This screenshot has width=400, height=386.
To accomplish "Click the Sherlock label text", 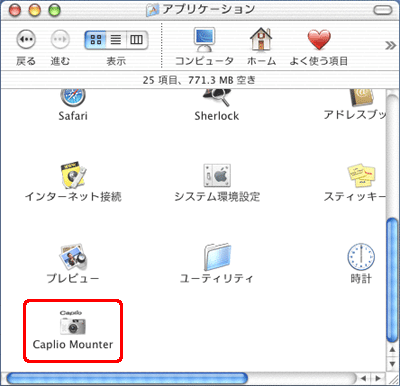I will [x=217, y=116].
